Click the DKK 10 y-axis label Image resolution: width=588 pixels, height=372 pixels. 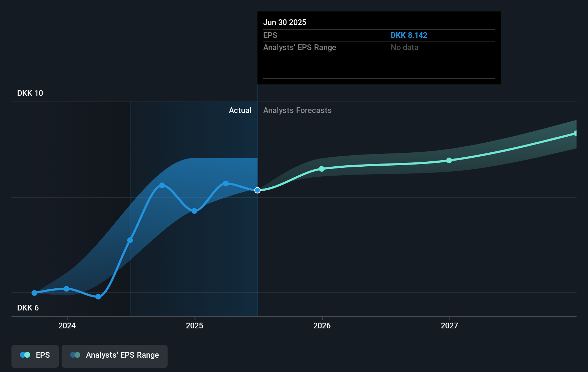30,93
